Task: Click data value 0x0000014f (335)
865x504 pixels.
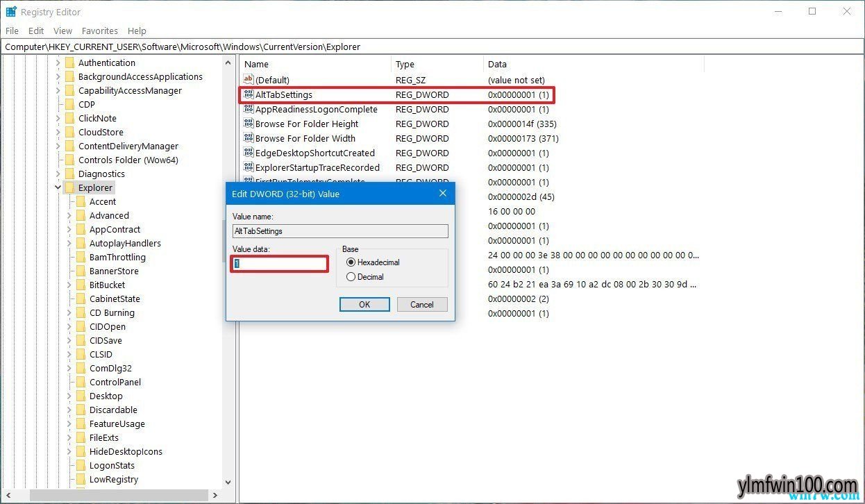Action: click(522, 124)
